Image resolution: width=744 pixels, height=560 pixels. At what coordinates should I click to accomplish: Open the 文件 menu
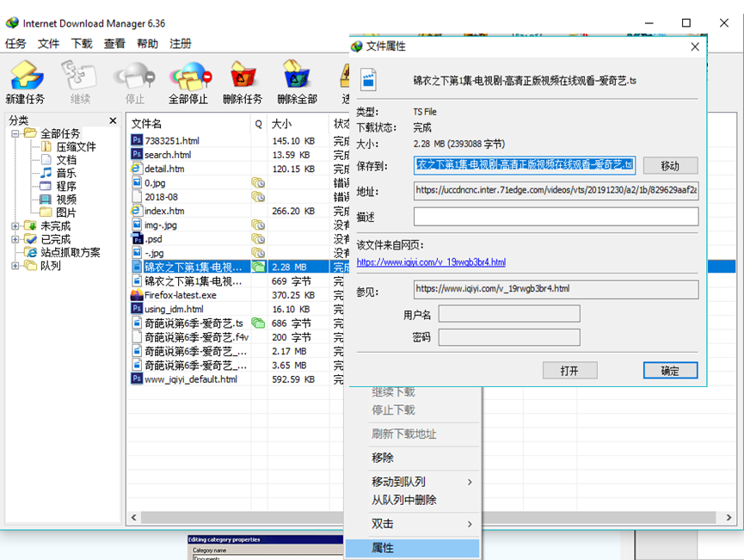[x=49, y=44]
